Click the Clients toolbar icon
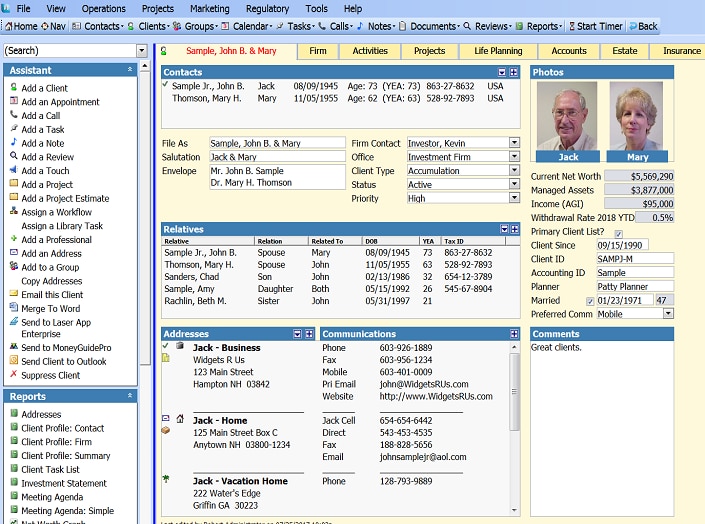This screenshot has height=524, width=705. [131, 27]
